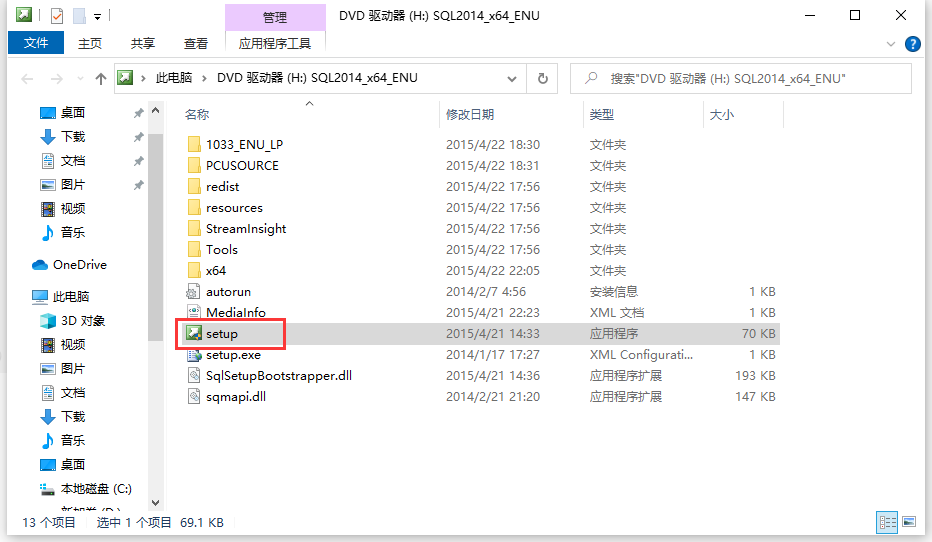The image size is (932, 542).
Task: Select the resources folder
Action: (x=234, y=207)
